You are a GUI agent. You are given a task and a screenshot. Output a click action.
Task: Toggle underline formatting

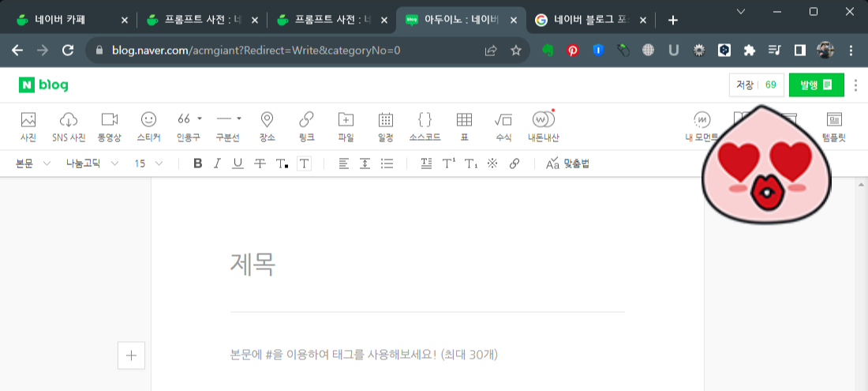238,164
